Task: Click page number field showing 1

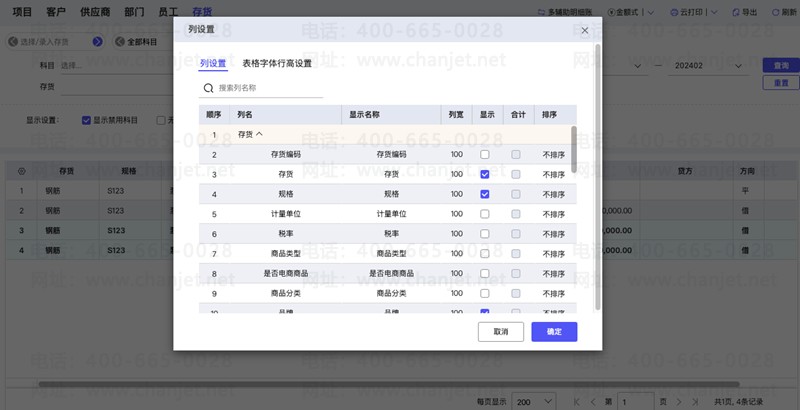Action: point(636,402)
